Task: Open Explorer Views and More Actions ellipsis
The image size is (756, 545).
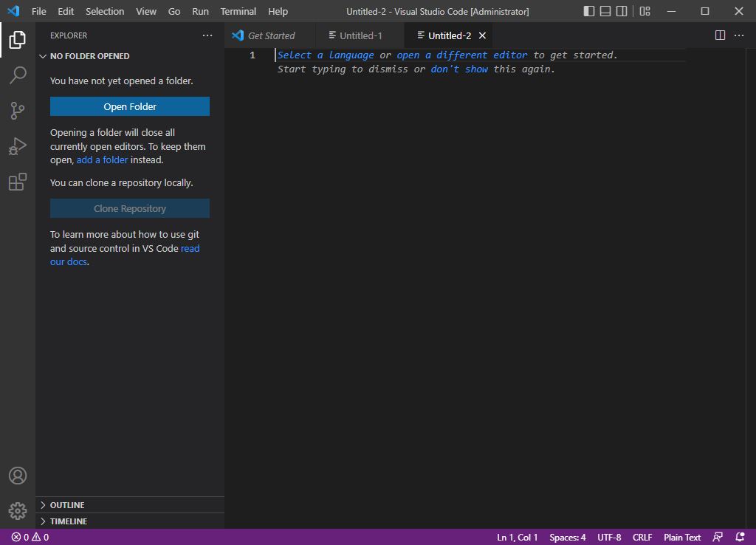Action: tap(207, 35)
